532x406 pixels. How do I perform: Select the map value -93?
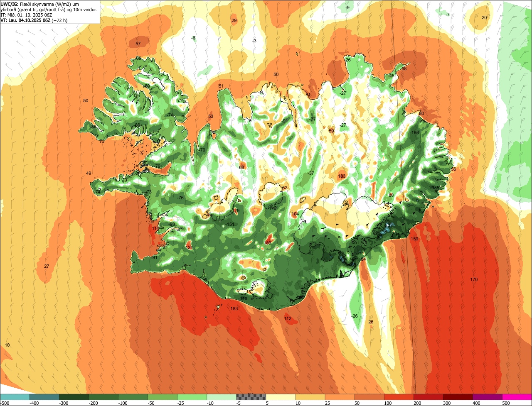(172, 224)
